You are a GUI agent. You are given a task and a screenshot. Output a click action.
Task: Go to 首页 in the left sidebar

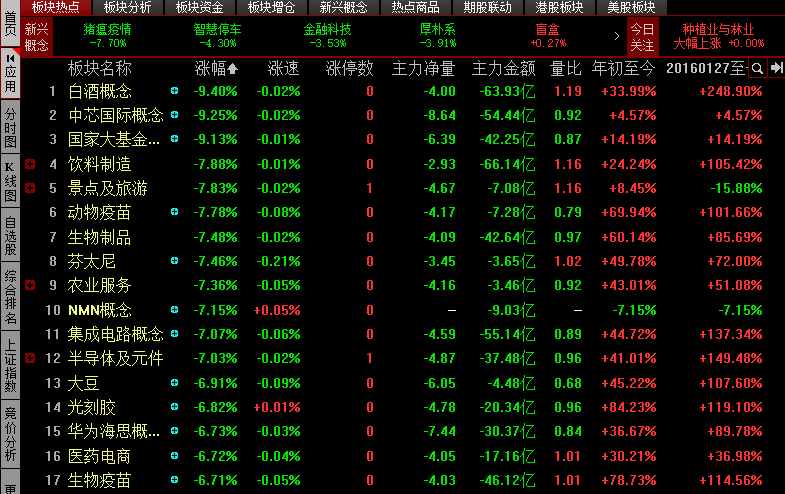[x=10, y=24]
